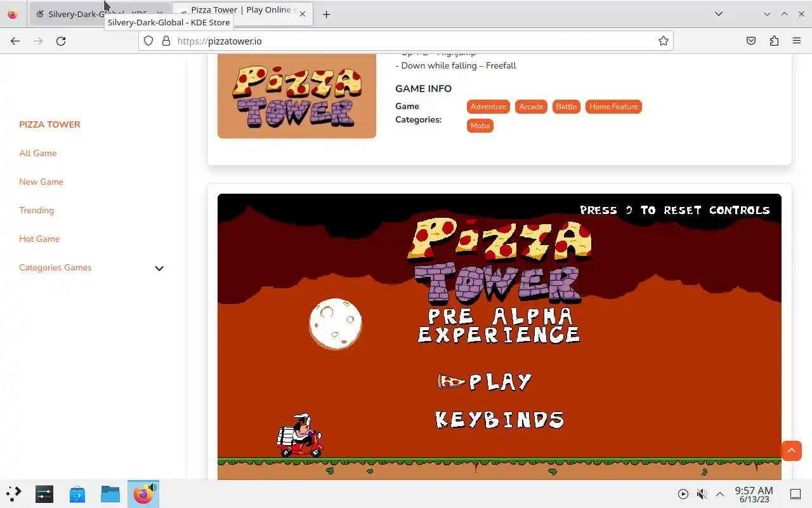Reload the pizzatower.io page
This screenshot has width=812, height=508.
(x=61, y=41)
